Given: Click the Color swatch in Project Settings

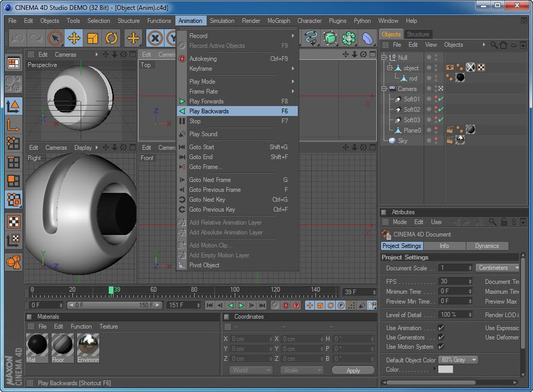Looking at the screenshot, I should [445, 370].
